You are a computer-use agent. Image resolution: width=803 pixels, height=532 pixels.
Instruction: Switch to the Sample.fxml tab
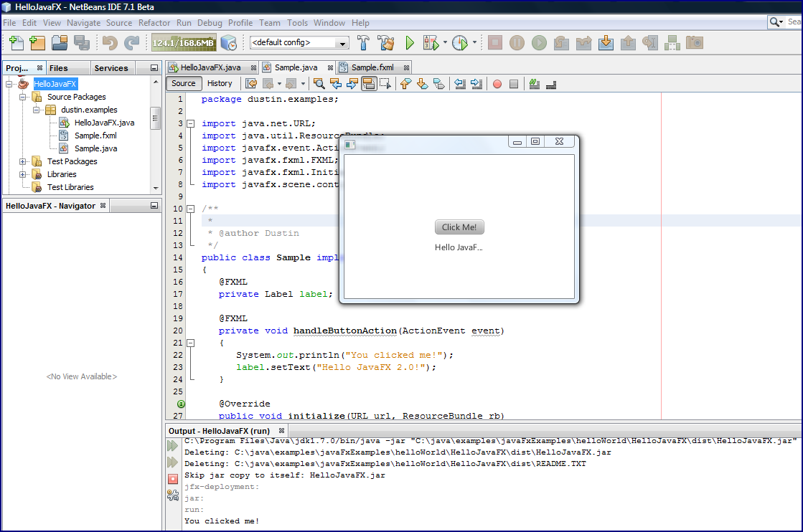point(372,65)
